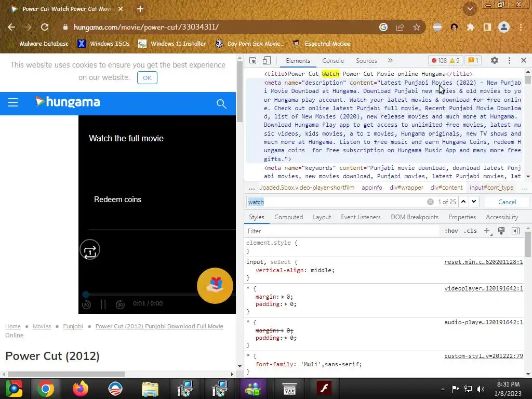The height and width of the screenshot is (399, 532).
Task: Select input#cont_type in the breadcrumb
Action: pyautogui.click(x=491, y=188)
